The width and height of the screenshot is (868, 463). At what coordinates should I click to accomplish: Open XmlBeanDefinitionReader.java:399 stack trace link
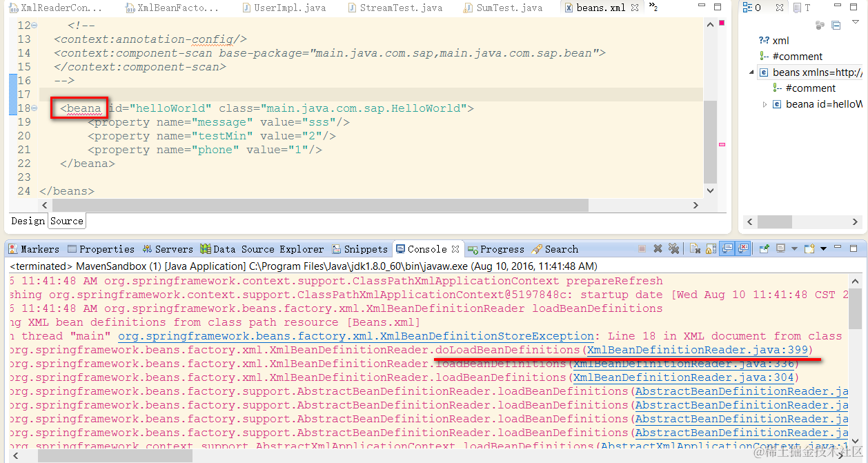[x=697, y=350]
